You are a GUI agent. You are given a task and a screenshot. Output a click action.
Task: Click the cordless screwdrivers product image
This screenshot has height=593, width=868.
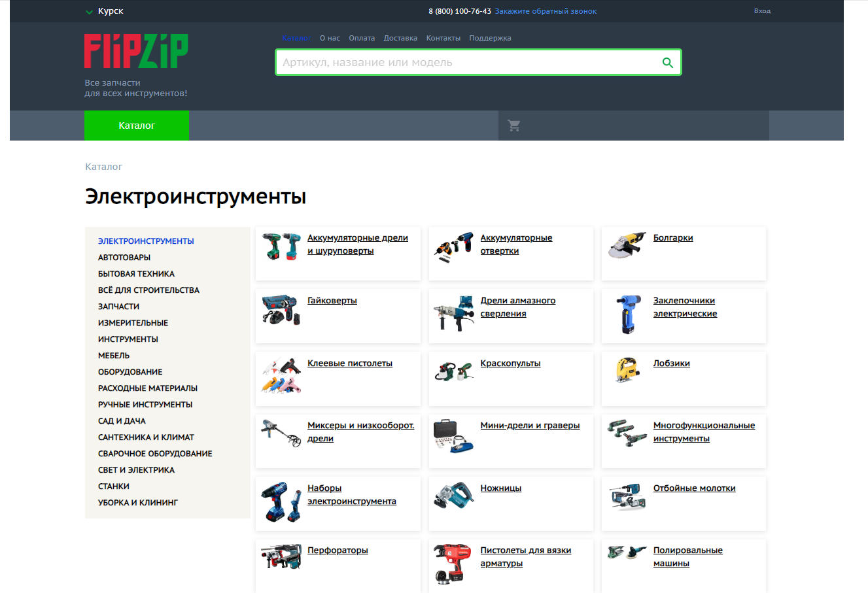454,247
